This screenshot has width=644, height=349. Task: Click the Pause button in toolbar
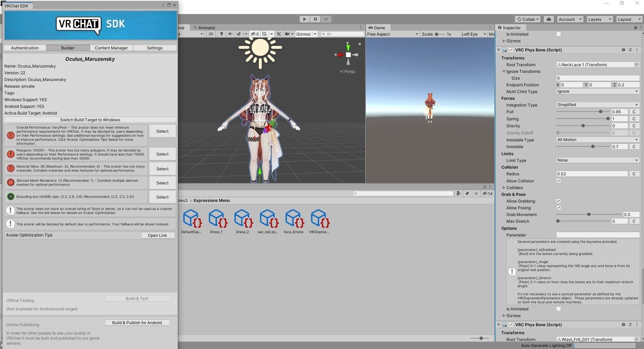(315, 19)
